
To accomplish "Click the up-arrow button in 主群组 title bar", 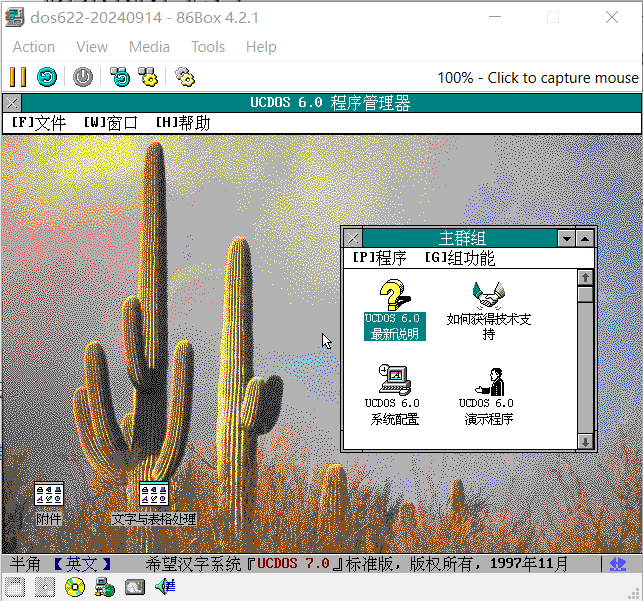I will (x=585, y=238).
